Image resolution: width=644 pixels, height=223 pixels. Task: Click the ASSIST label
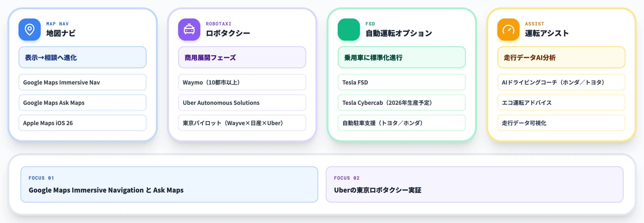(535, 24)
